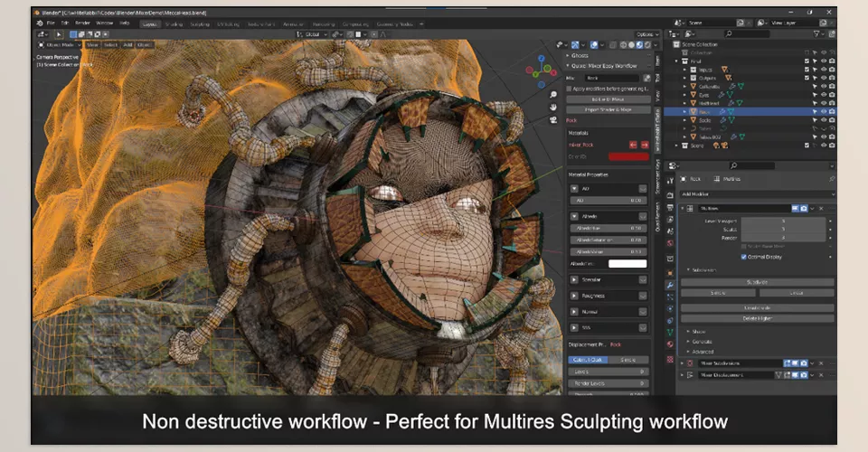Open the Render menu
Viewport: 868px width, 452px height.
pyautogui.click(x=82, y=24)
